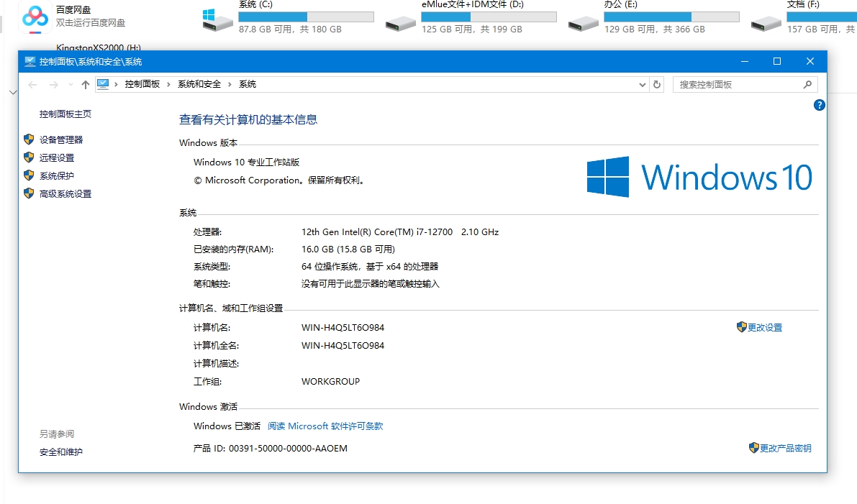Maximize the control panel window

(x=776, y=61)
